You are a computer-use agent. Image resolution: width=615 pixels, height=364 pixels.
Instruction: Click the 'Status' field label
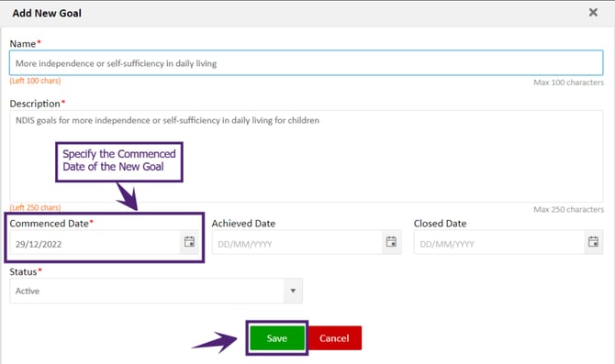coord(23,272)
